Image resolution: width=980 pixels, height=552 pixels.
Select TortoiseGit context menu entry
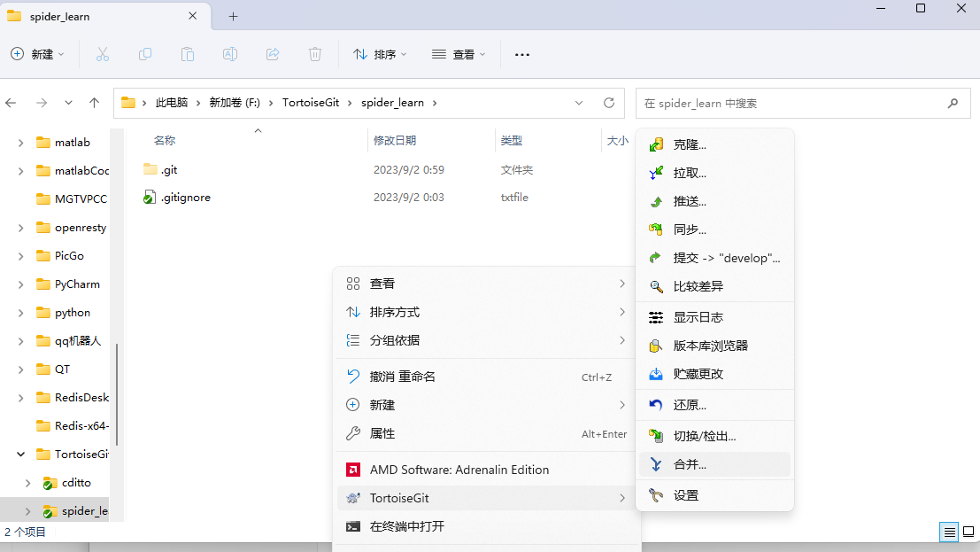pyautogui.click(x=486, y=498)
